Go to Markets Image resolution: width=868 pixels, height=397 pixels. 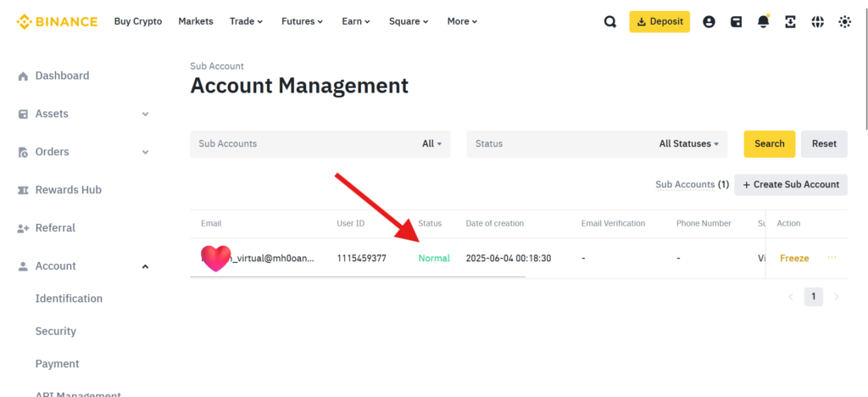point(196,21)
